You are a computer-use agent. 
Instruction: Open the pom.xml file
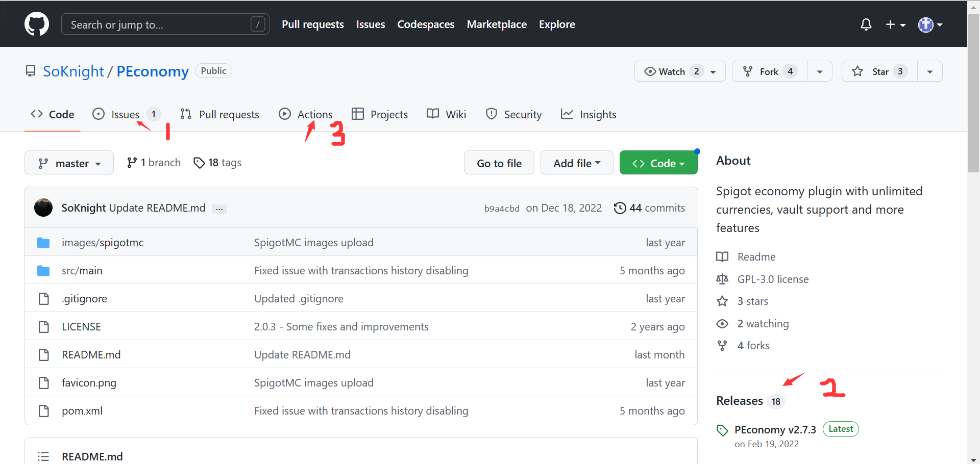(x=82, y=411)
